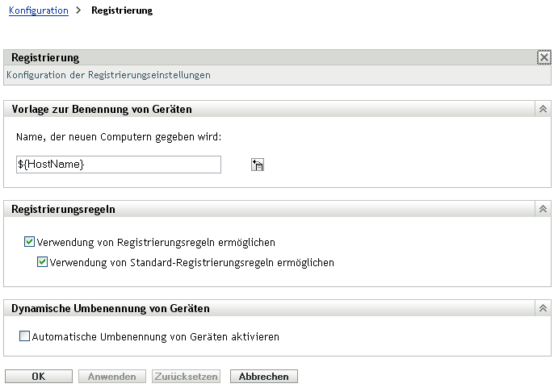Focus the ${HostName} name template field
554x392 pixels.
point(118,165)
